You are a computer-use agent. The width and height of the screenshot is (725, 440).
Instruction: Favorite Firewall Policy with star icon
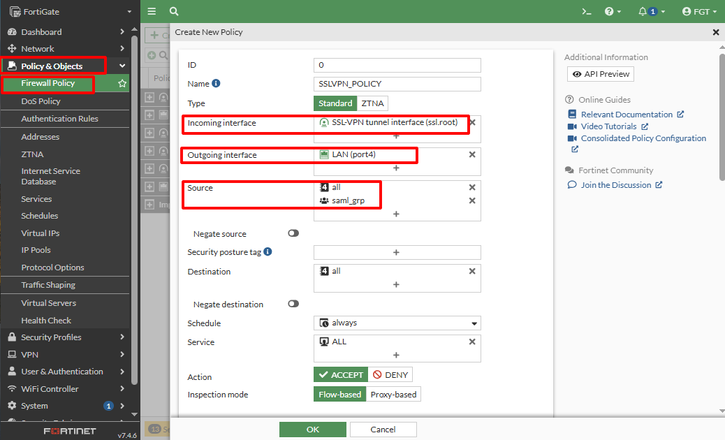122,83
